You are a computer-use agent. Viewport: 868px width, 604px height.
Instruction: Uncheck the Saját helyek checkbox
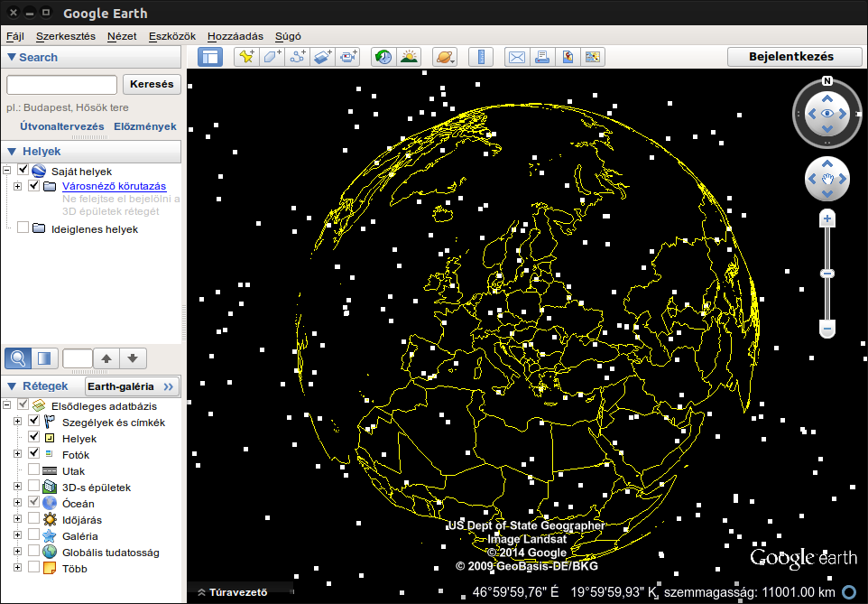point(23,170)
